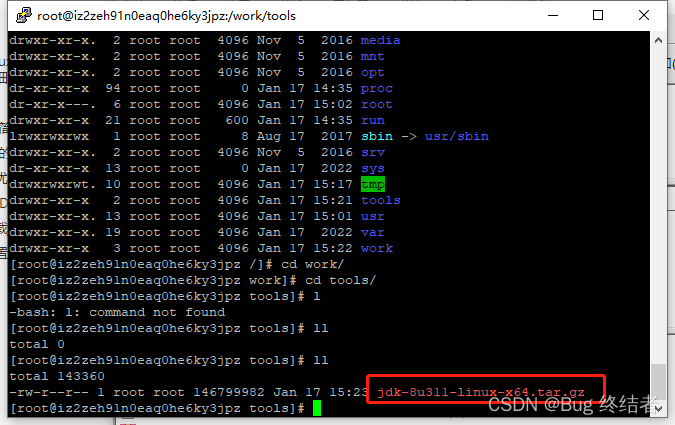Click the '-rw-r--r--' permissions text
The width and height of the screenshot is (675, 425).
pyautogui.click(x=49, y=392)
